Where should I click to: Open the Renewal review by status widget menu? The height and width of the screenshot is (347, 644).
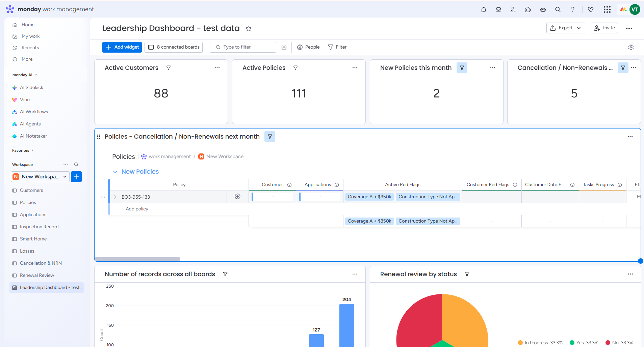pyautogui.click(x=630, y=274)
